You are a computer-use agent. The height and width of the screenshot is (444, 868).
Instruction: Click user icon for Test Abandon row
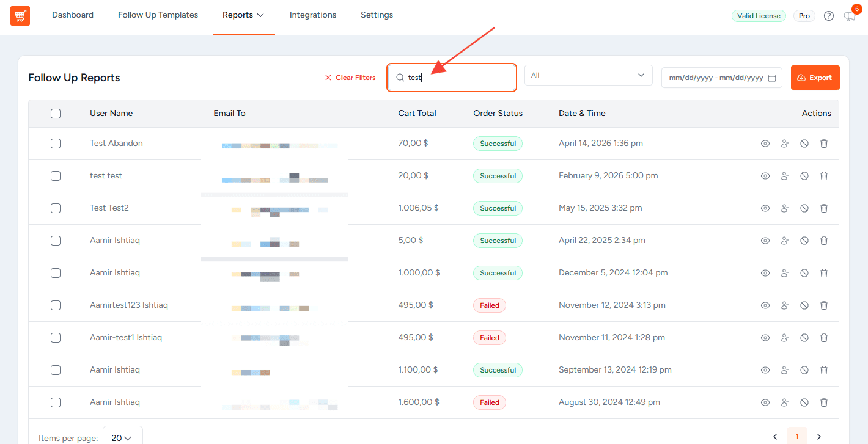(785, 144)
